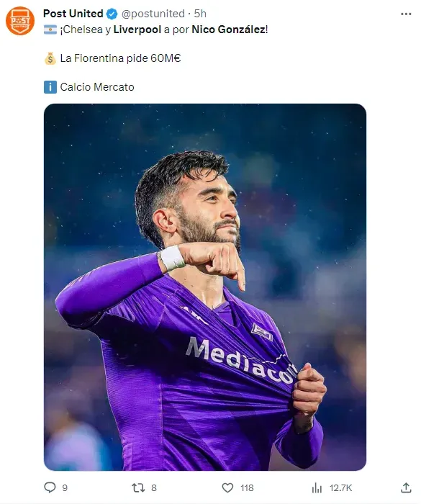Like the post with heart icon

pyautogui.click(x=227, y=487)
